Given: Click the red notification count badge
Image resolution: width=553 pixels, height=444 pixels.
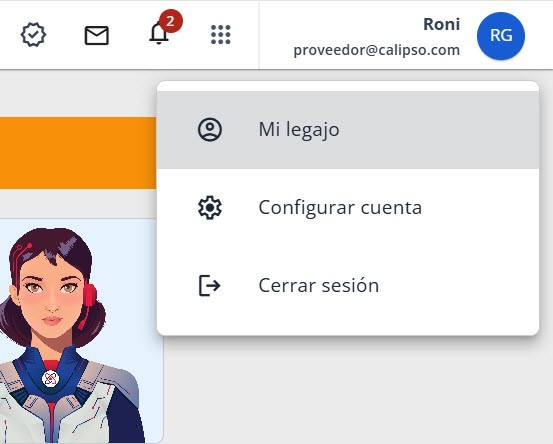Looking at the screenshot, I should [x=171, y=21].
